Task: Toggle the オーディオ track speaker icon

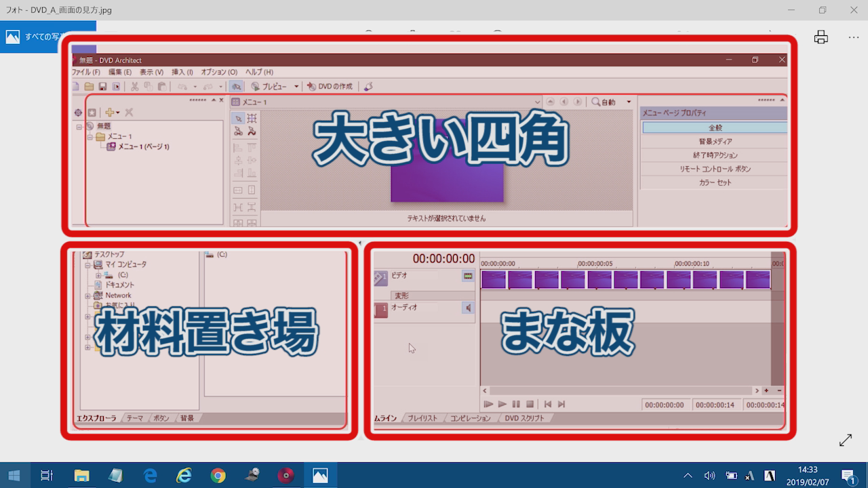Action: pyautogui.click(x=467, y=308)
